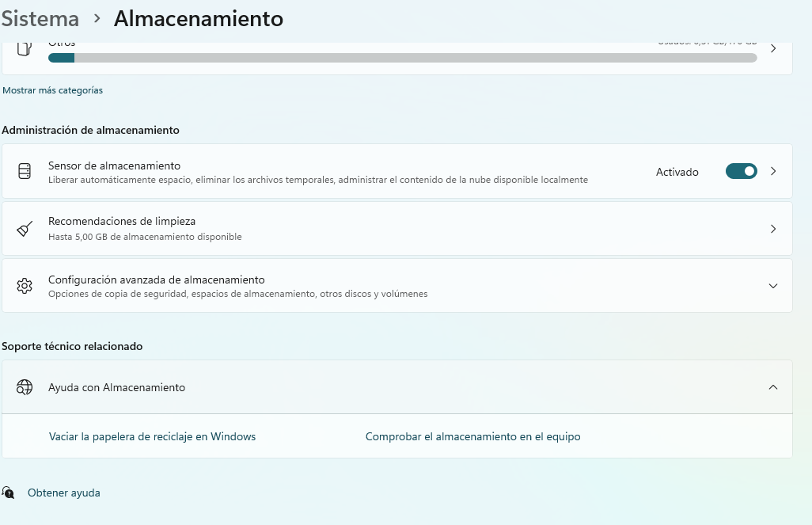Viewport: 812px width, 525px height.
Task: Expand Configuración avanzada de almacenamiento chevron
Action: (773, 286)
